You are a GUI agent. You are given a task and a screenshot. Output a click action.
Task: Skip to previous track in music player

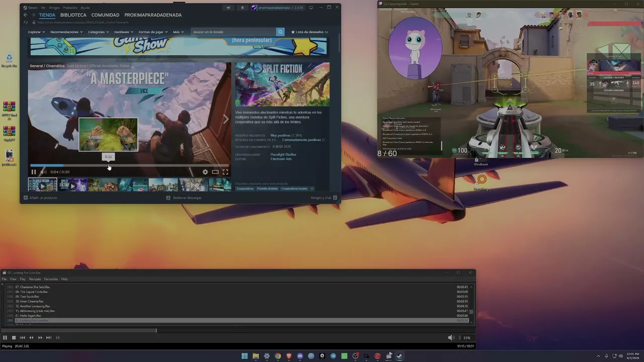23,338
